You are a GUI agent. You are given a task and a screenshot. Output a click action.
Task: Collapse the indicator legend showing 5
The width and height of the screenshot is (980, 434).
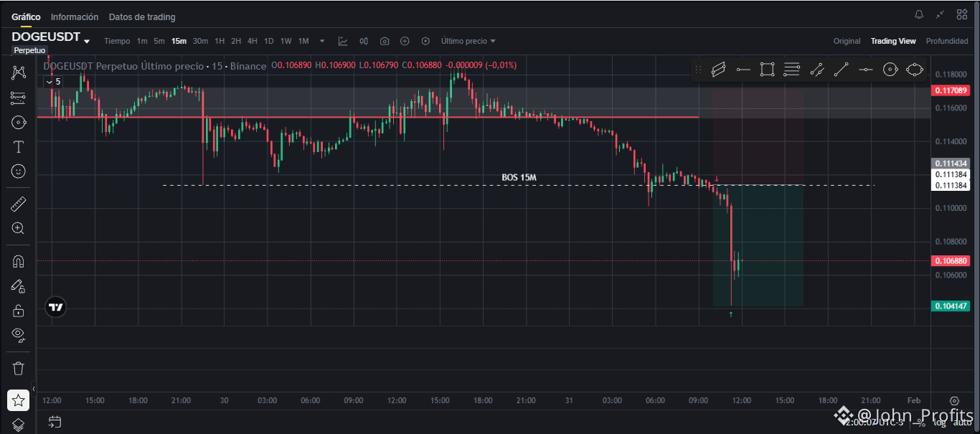(x=55, y=82)
